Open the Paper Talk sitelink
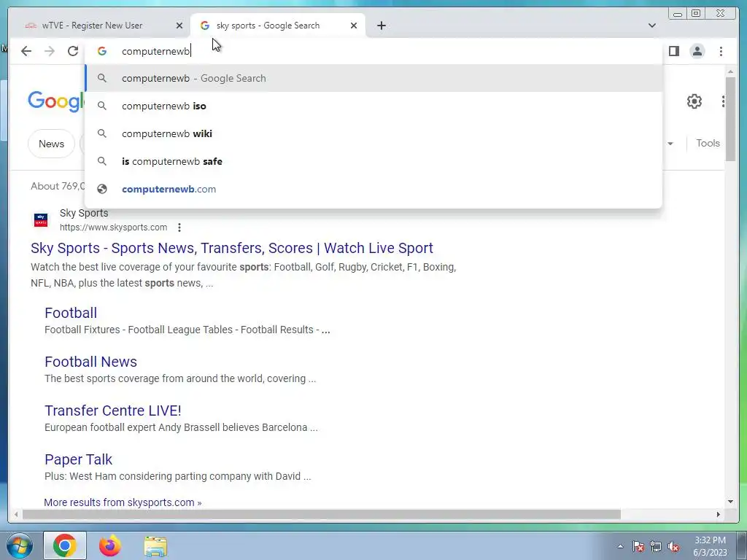The width and height of the screenshot is (747, 560). (79, 459)
